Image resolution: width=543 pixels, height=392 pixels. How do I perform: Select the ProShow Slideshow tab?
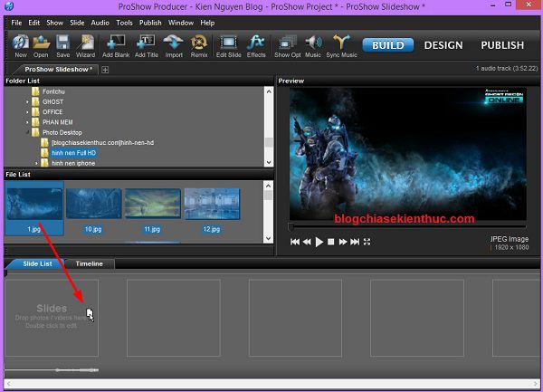(57, 70)
